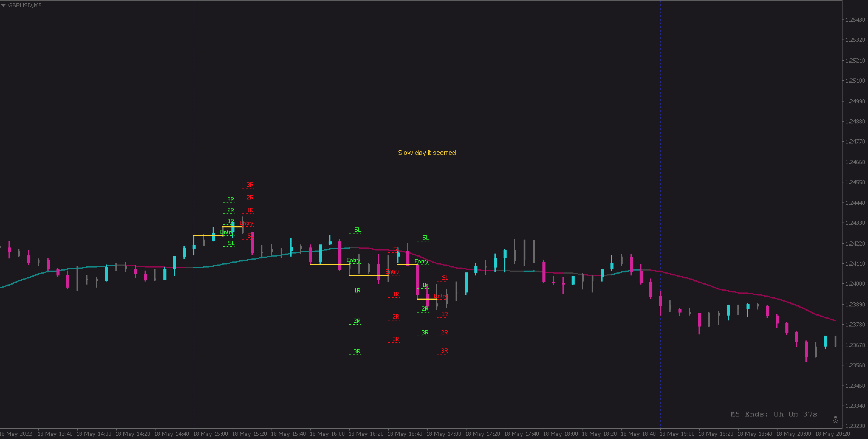This screenshot has height=439, width=868.
Task: Select the 18 May 19:00 time label
Action: point(677,434)
